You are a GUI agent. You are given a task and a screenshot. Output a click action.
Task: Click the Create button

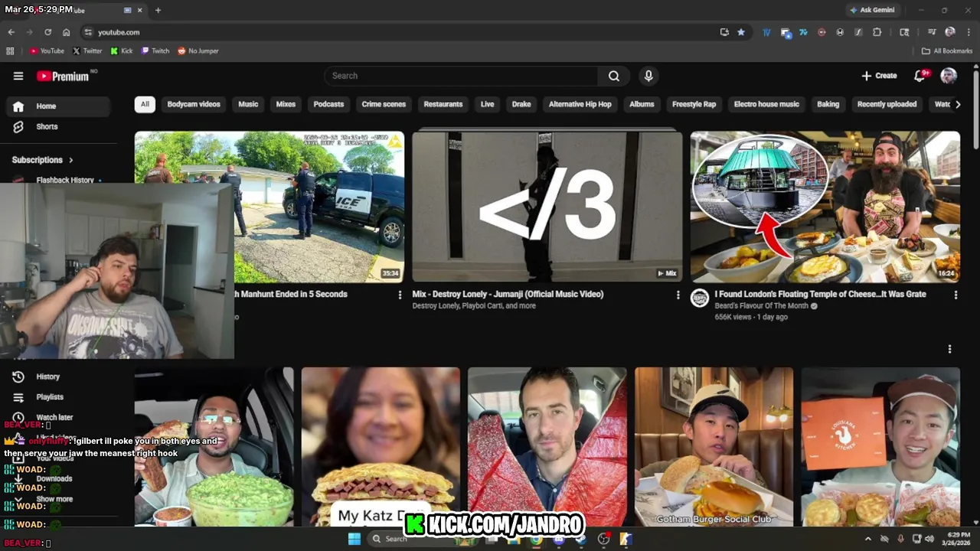point(879,76)
